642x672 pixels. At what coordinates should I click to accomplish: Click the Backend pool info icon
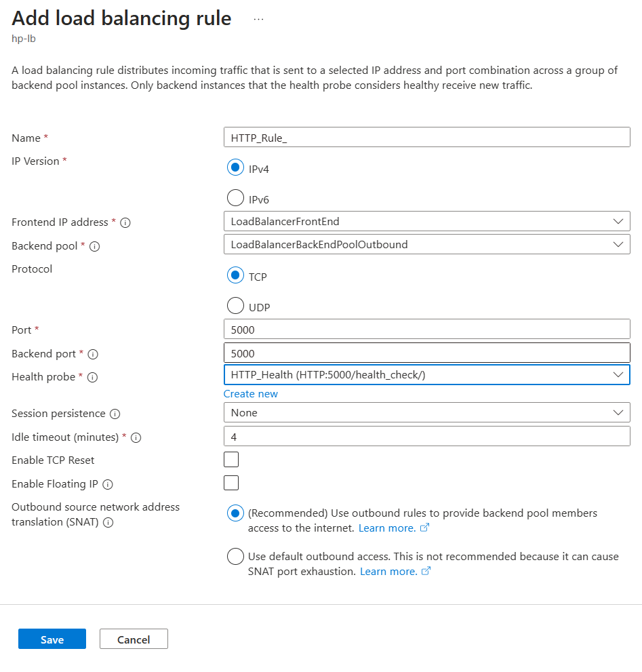96,246
